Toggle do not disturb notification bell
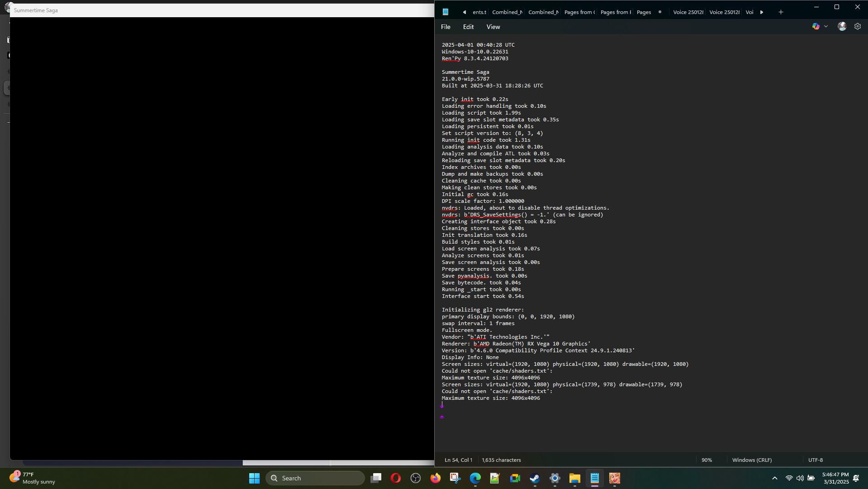Screen dimensions: 868x489 click(856, 478)
